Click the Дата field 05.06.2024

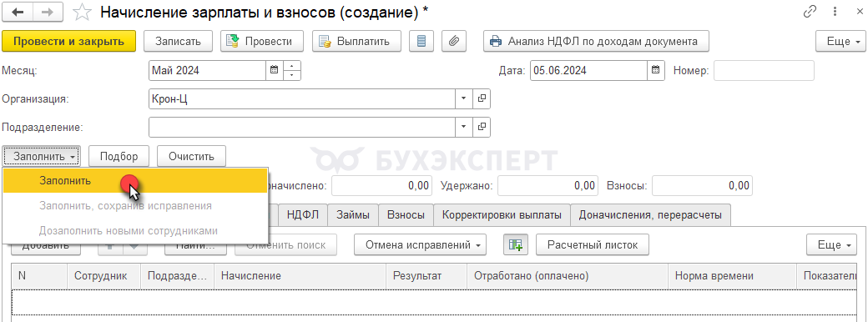(x=589, y=70)
